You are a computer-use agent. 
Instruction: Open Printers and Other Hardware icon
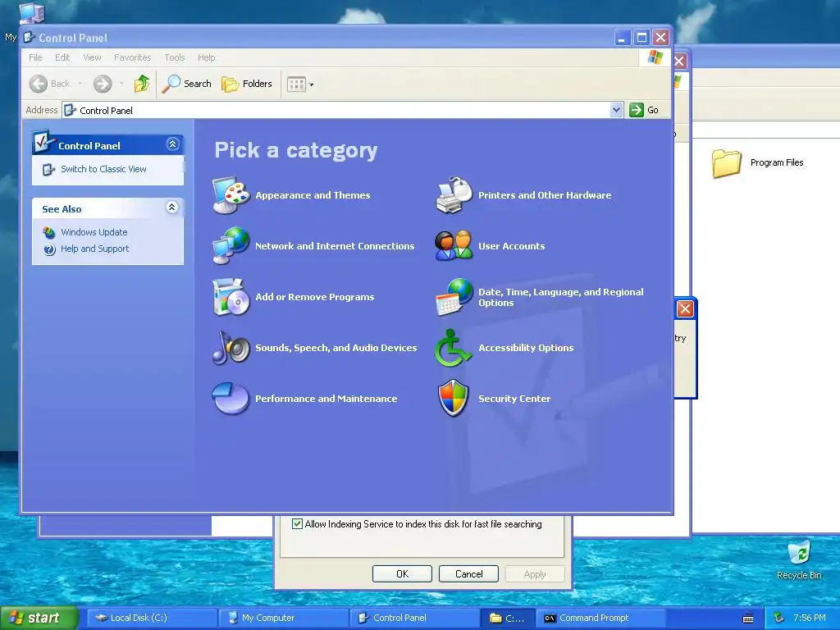[x=454, y=195]
